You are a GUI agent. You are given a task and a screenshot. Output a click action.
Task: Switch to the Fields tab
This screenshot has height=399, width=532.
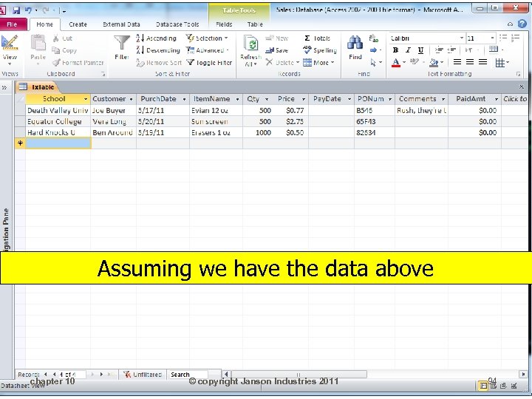pyautogui.click(x=224, y=24)
